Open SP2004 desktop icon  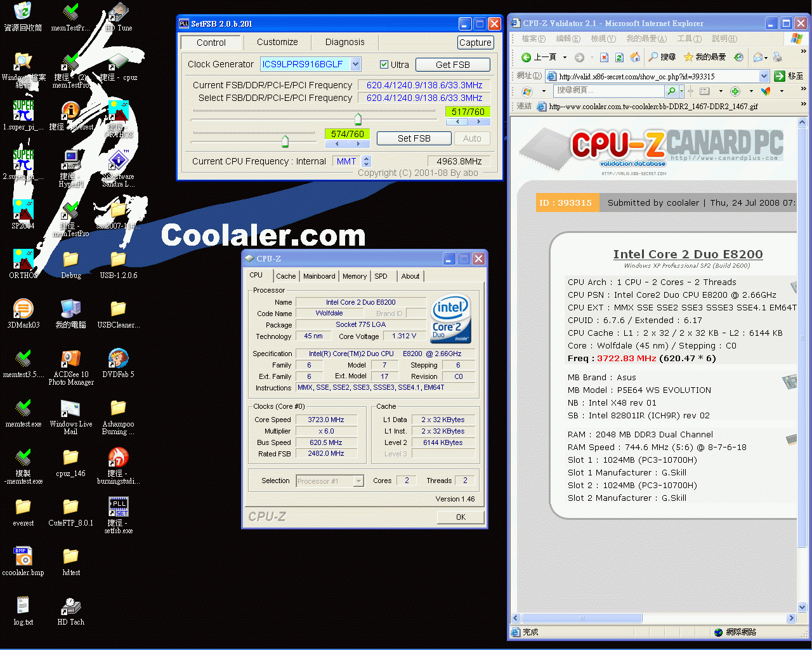click(x=23, y=211)
